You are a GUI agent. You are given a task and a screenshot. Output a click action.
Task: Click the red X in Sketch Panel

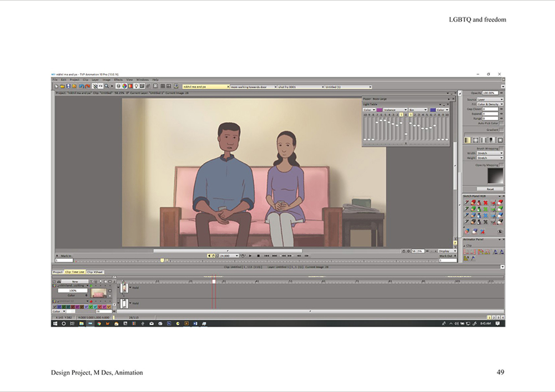tap(486, 202)
